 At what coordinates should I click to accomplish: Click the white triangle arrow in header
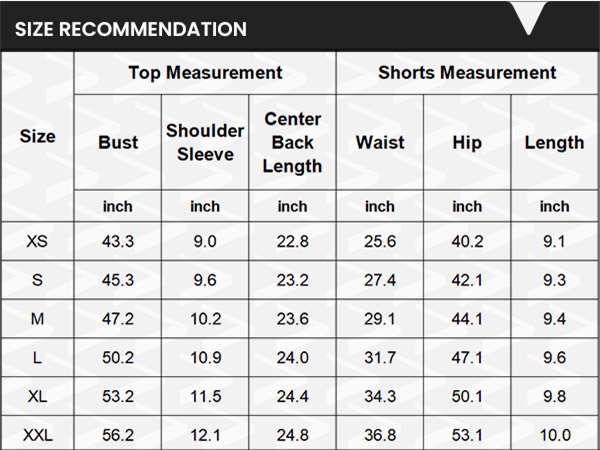(x=529, y=18)
